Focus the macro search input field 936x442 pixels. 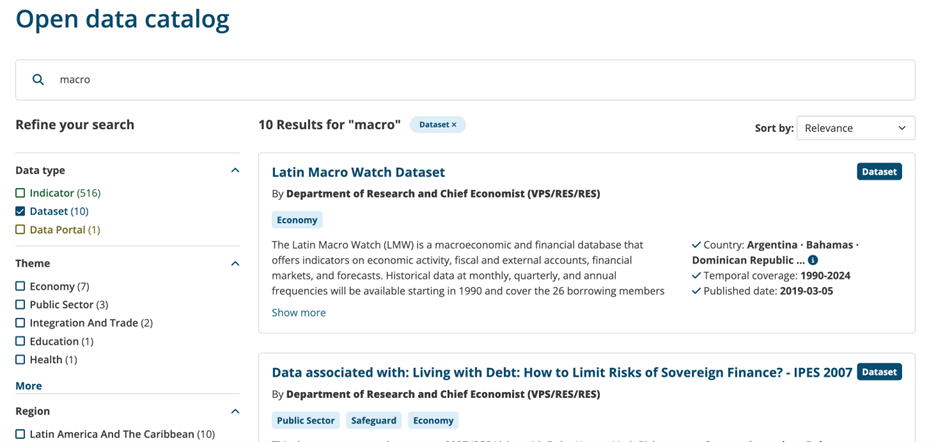pyautogui.click(x=480, y=80)
